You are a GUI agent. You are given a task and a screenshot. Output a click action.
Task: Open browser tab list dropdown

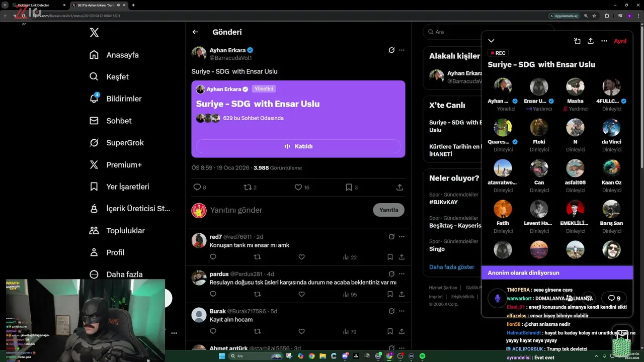[5, 5]
